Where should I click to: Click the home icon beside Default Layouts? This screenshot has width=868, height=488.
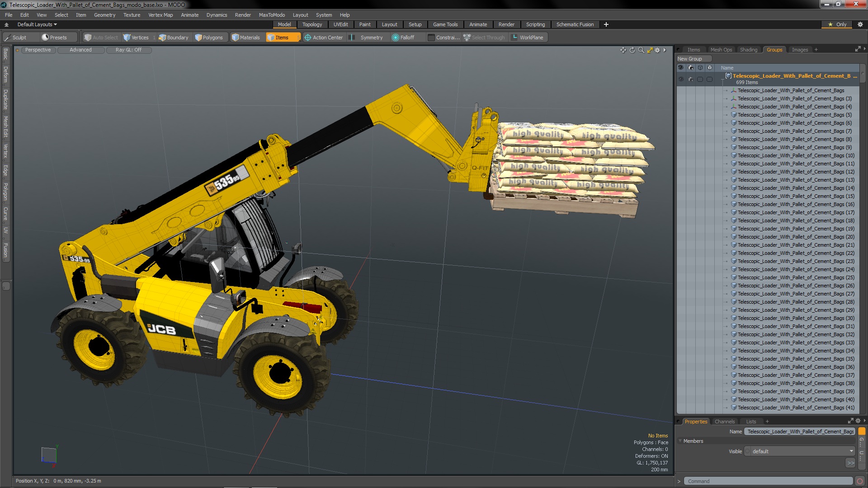click(x=6, y=24)
